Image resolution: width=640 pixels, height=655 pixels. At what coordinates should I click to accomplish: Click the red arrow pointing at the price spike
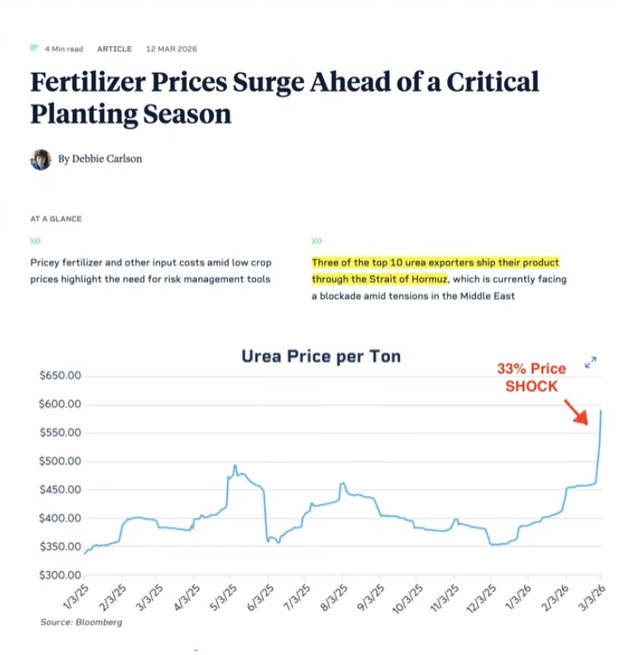point(577,412)
